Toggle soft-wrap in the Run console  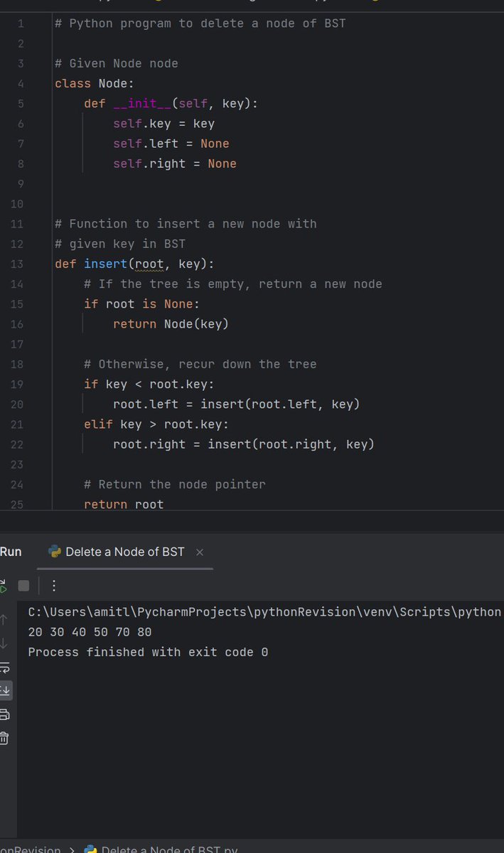pyautogui.click(x=3, y=667)
